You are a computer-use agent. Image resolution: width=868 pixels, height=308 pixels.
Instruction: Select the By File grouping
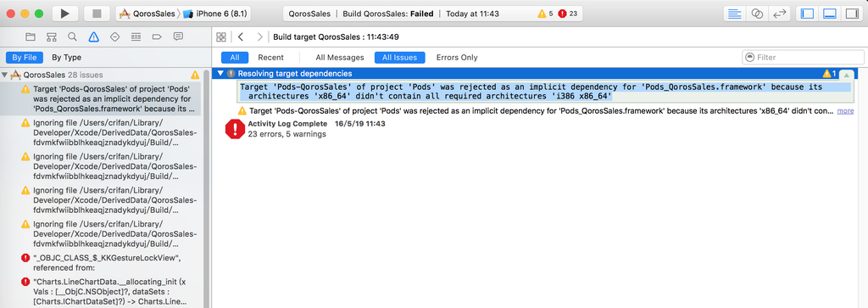coord(24,57)
